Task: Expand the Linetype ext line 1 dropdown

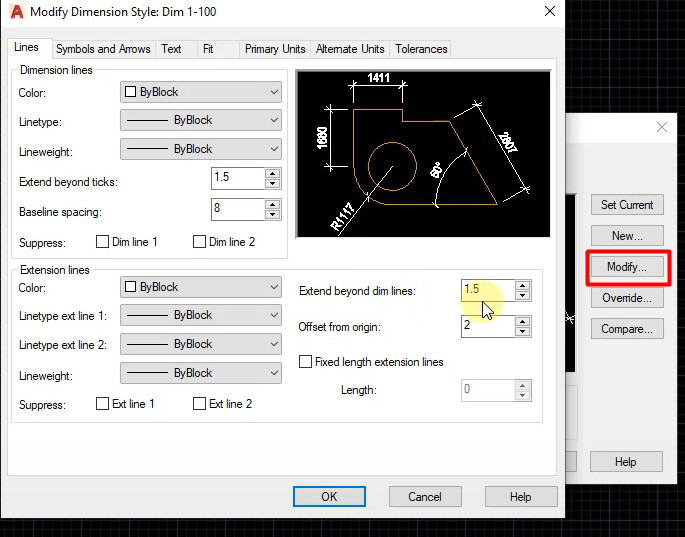Action: (201, 315)
